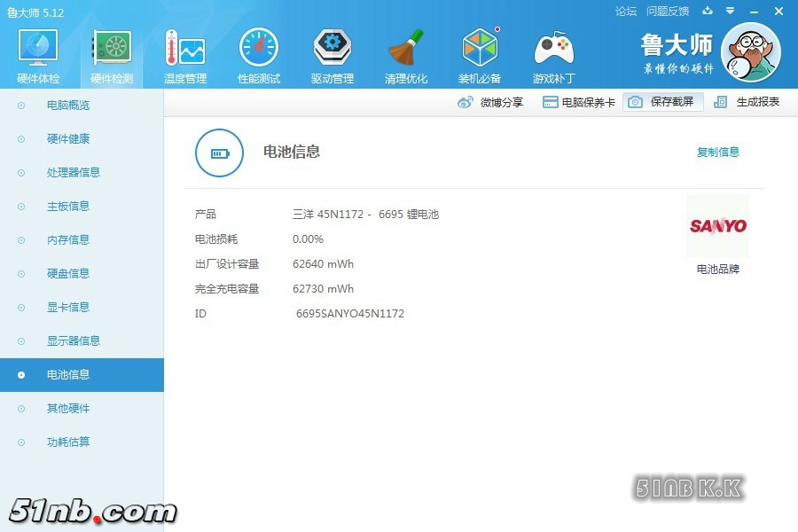The height and width of the screenshot is (532, 798).
Task: Open 性能测试 performance test gauge icon
Action: pos(259,55)
